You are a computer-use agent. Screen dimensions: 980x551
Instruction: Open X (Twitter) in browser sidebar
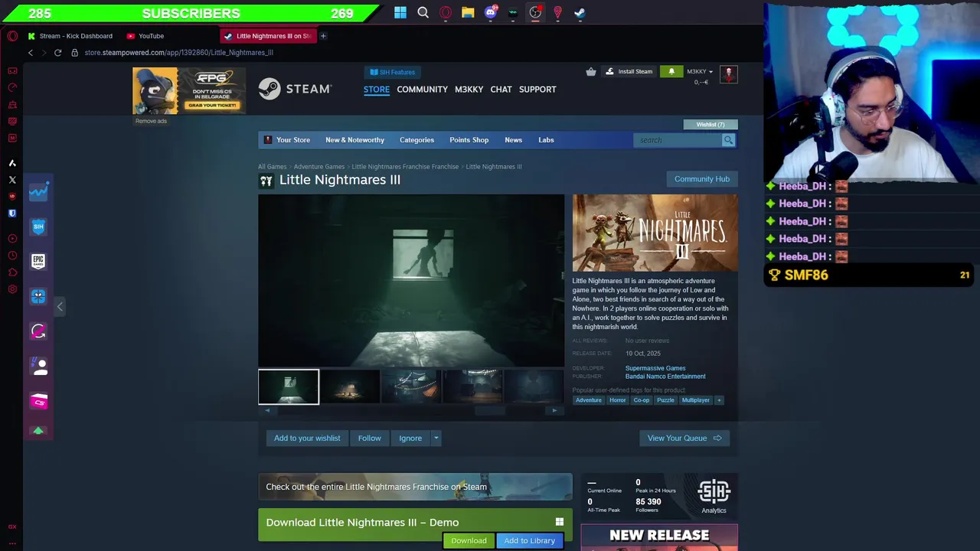coord(12,180)
